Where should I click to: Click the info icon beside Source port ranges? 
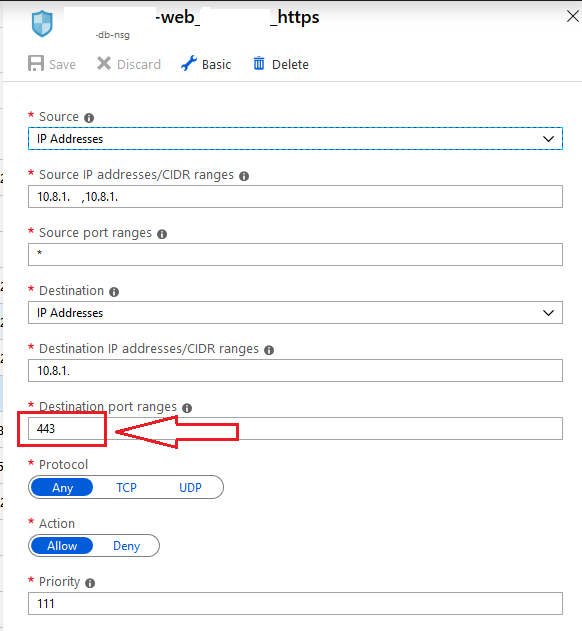[x=162, y=234]
